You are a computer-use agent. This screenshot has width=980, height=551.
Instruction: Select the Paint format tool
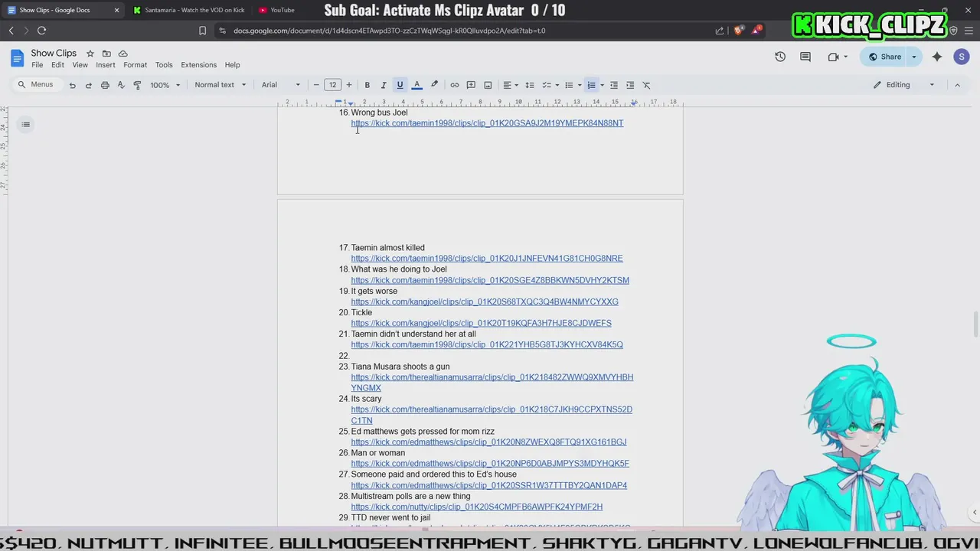137,85
